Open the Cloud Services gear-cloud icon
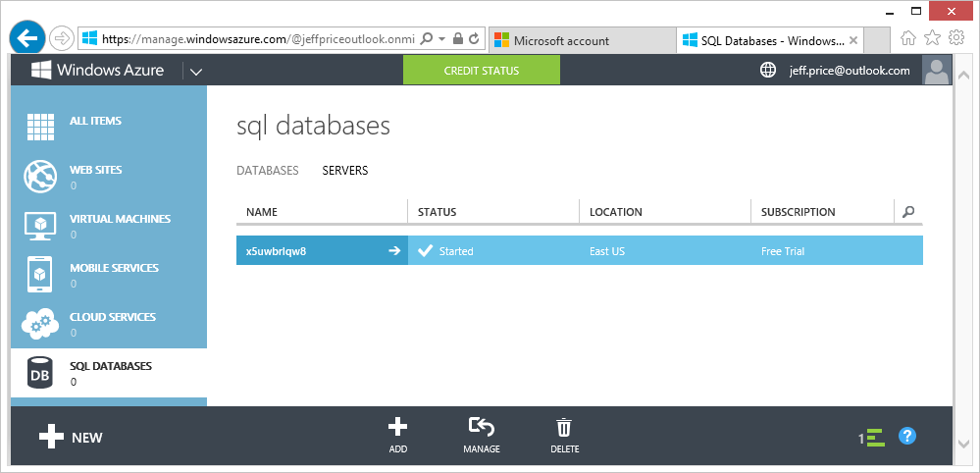980x473 pixels. pyautogui.click(x=40, y=323)
